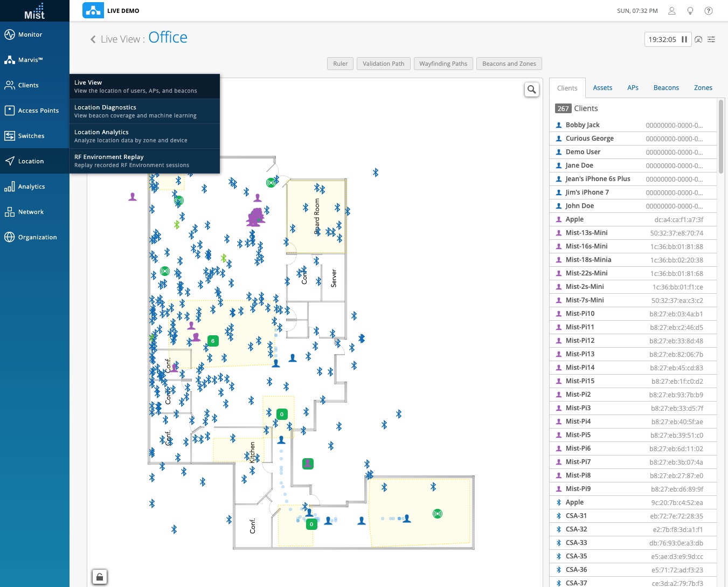
Task: Choose Location Analytics from the Location menu
Action: pyautogui.click(x=101, y=135)
